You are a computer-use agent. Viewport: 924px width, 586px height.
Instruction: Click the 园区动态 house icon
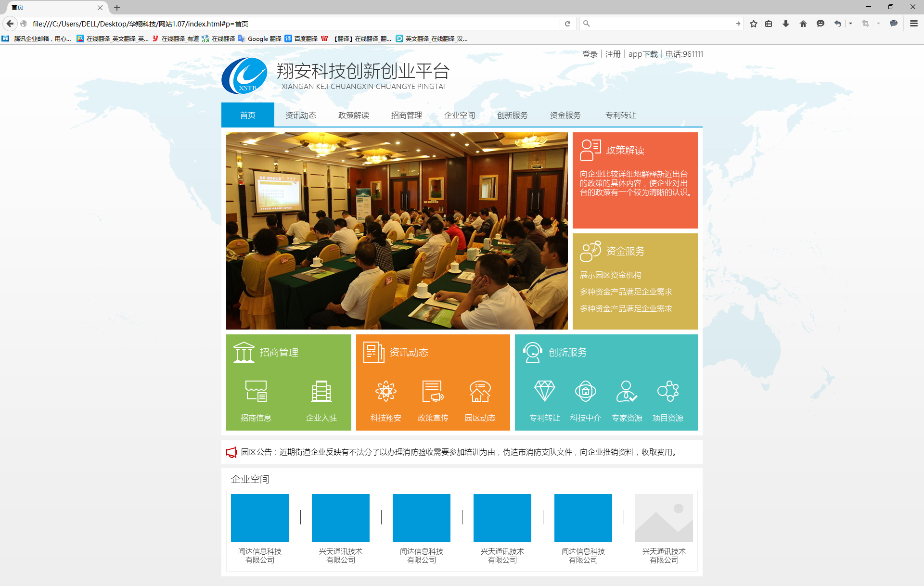(x=480, y=391)
